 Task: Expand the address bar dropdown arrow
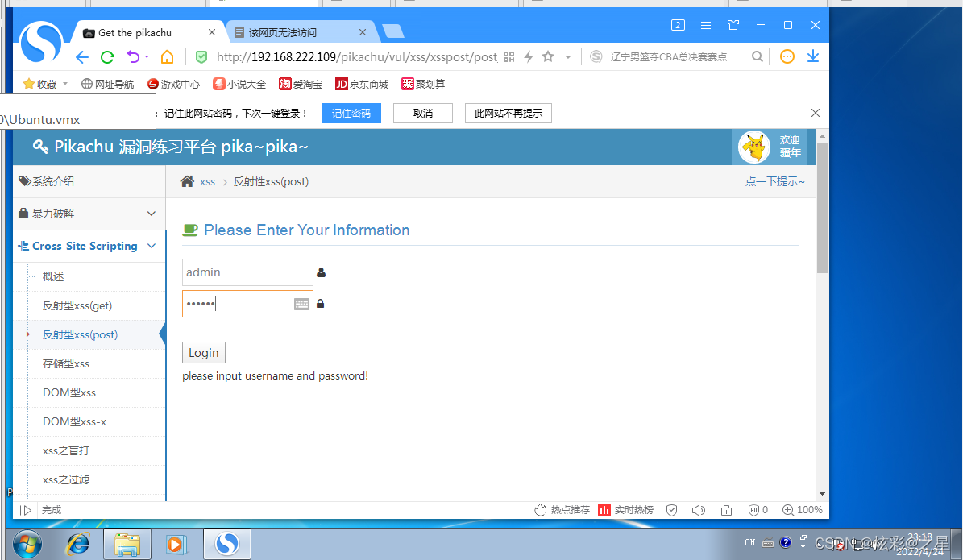tap(568, 57)
